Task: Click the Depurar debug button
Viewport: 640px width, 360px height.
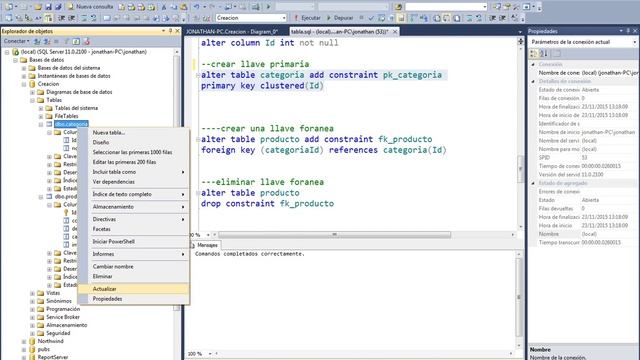Action: 340,18
